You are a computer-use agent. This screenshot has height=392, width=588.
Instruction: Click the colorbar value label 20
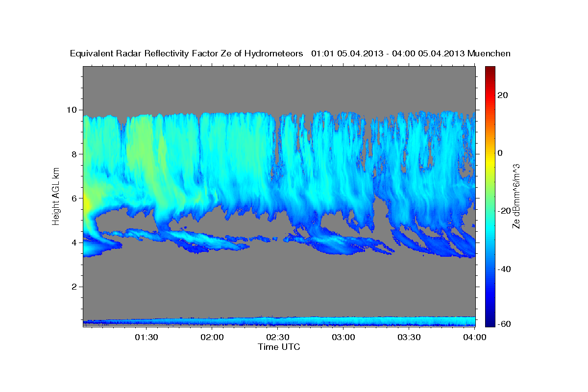click(x=504, y=95)
